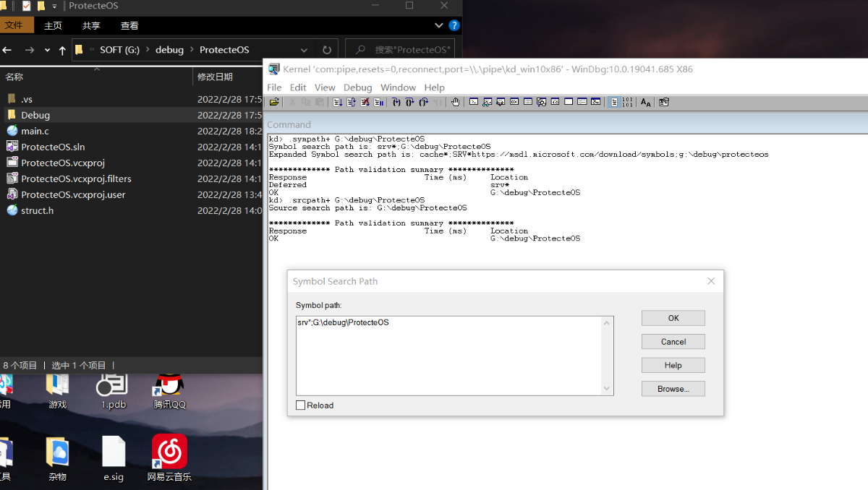Screen dimensions: 868x490
Task: Open the Registers window via toolbar icon
Action: (514, 102)
